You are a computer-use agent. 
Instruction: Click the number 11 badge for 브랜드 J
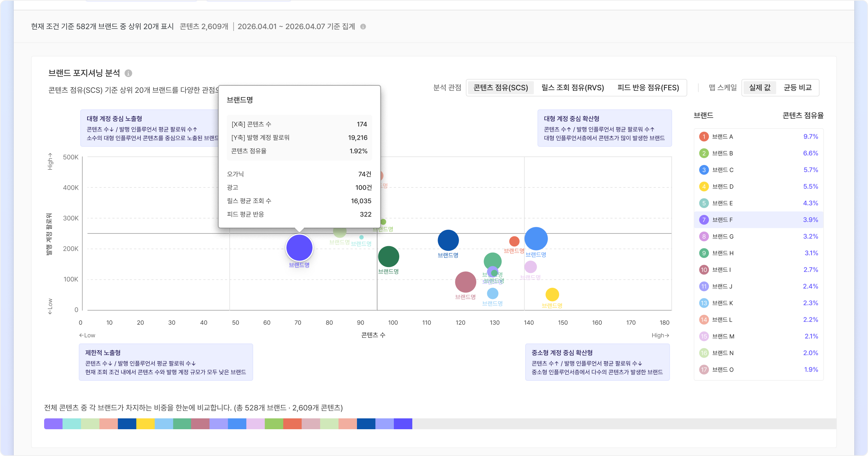(704, 287)
